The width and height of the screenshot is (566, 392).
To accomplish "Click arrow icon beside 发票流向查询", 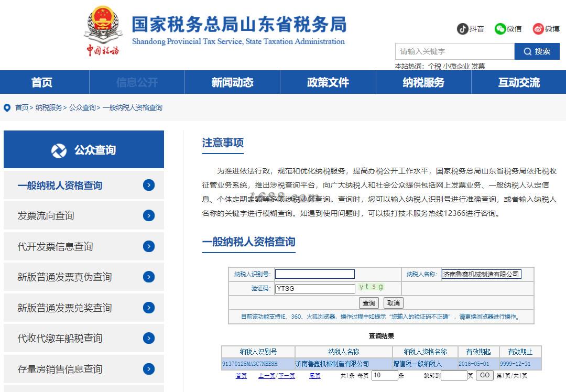I will [x=149, y=215].
